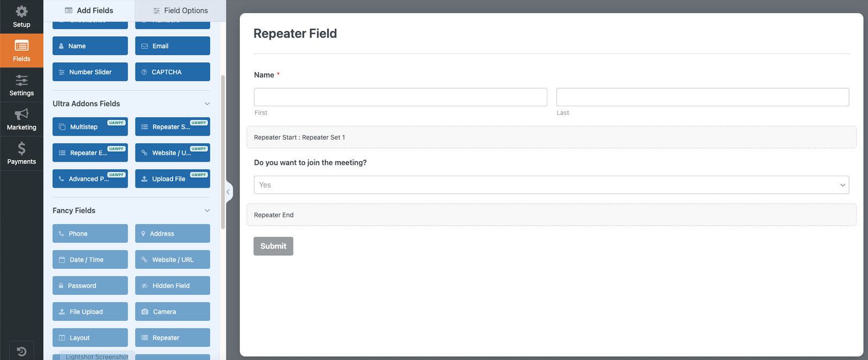Click the First name input field
Screen dimensions: 868x360
[400, 97]
